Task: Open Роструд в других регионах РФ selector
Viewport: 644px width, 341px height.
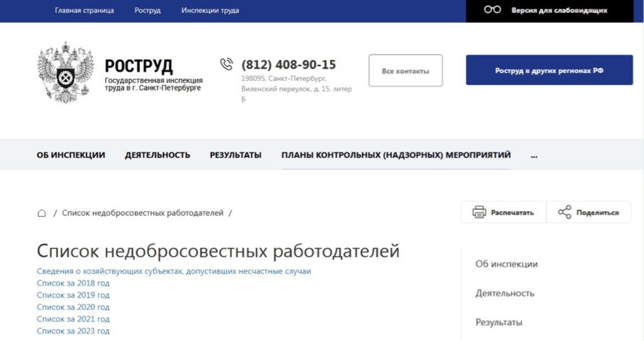Action: [x=549, y=71]
